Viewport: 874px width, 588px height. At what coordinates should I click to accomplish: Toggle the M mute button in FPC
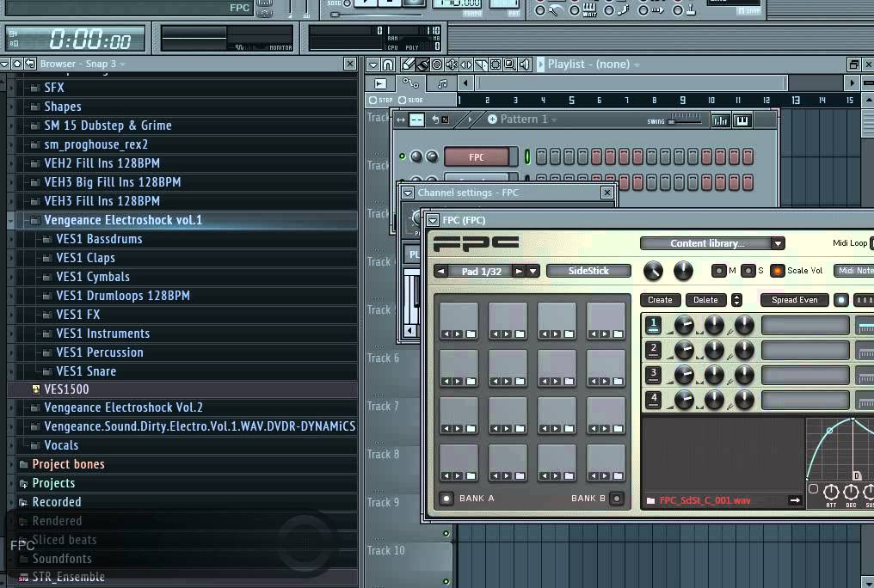pyautogui.click(x=719, y=271)
